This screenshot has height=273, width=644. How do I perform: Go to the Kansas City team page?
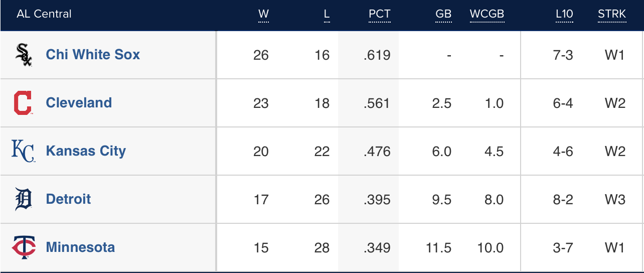point(86,151)
